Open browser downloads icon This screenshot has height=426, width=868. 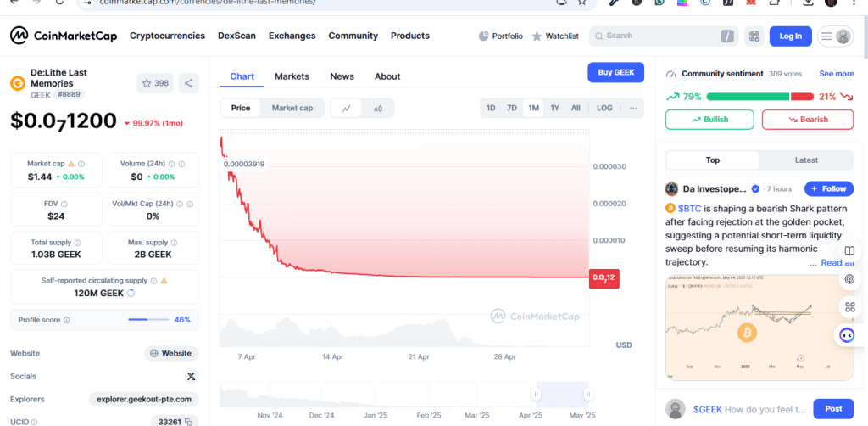pos(808,3)
